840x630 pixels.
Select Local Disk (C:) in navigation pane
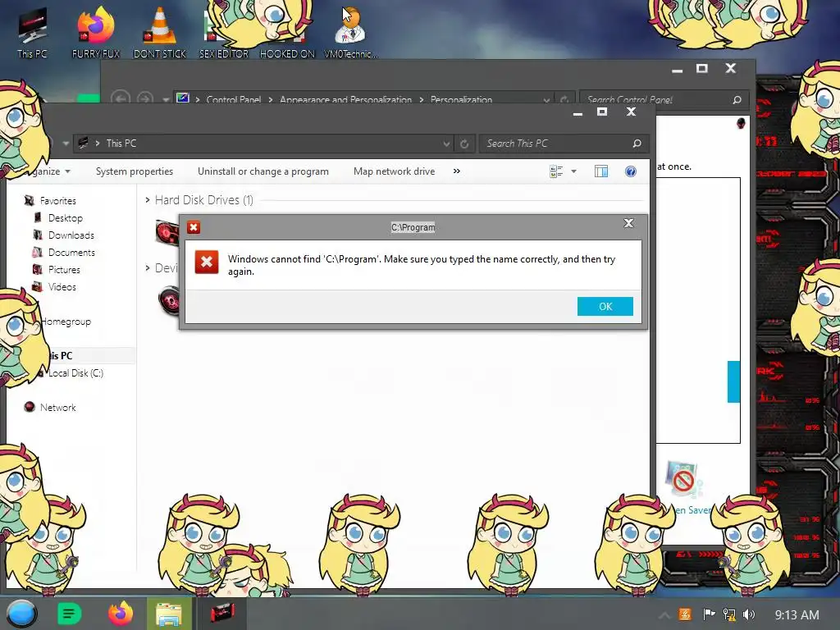75,373
